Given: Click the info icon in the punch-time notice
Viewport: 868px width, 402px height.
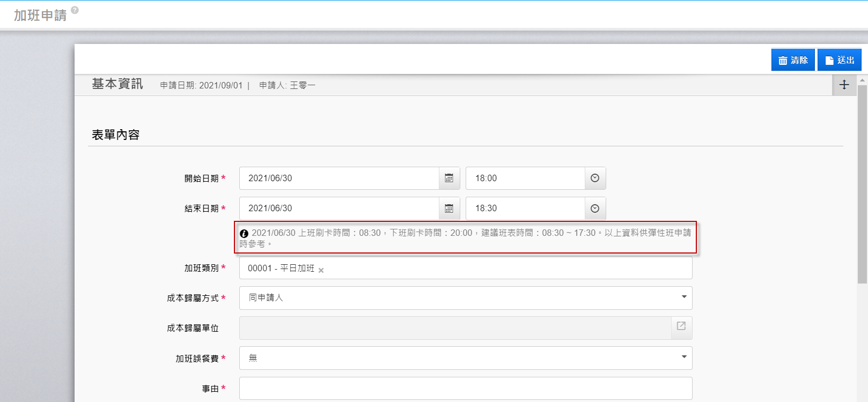Looking at the screenshot, I should [244, 234].
